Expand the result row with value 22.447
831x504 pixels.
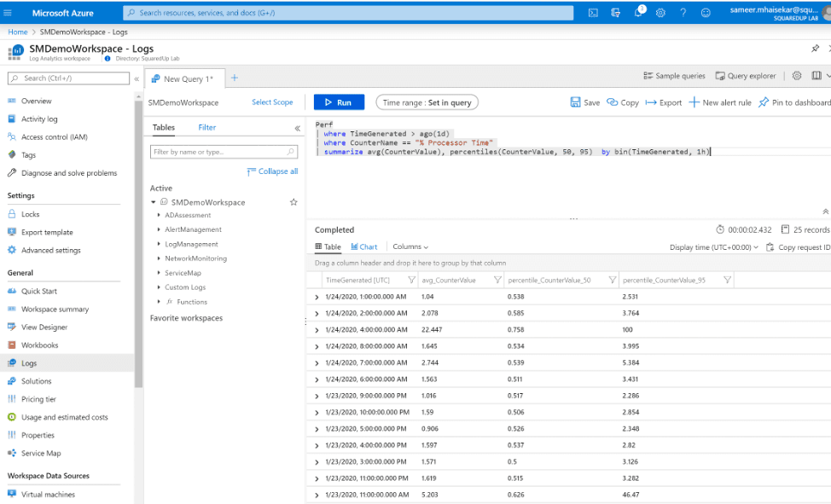[x=317, y=330]
